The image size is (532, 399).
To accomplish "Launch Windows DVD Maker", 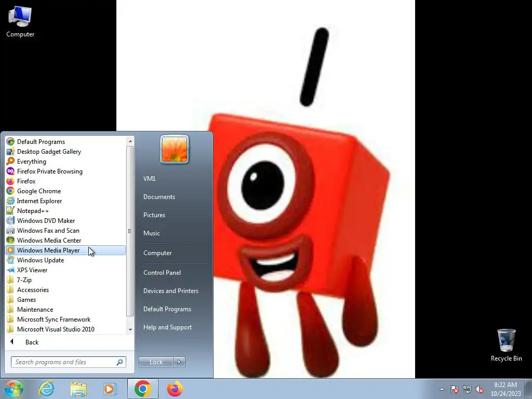I will click(65, 220).
